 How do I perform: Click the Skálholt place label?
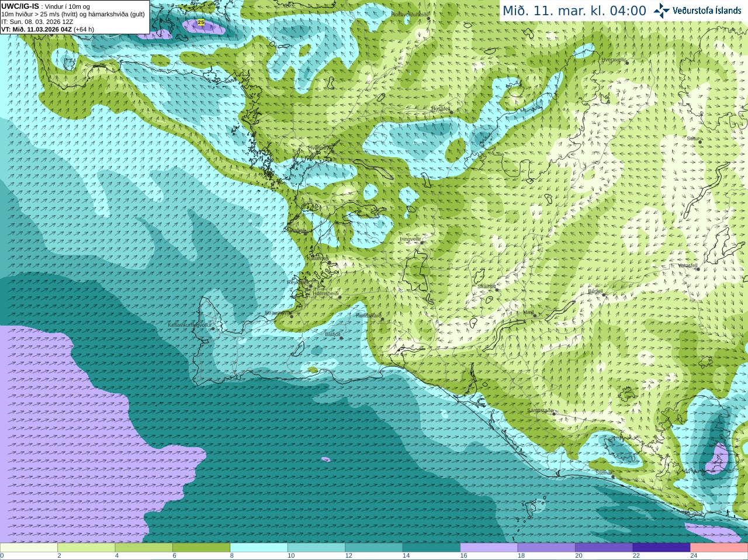point(487,286)
